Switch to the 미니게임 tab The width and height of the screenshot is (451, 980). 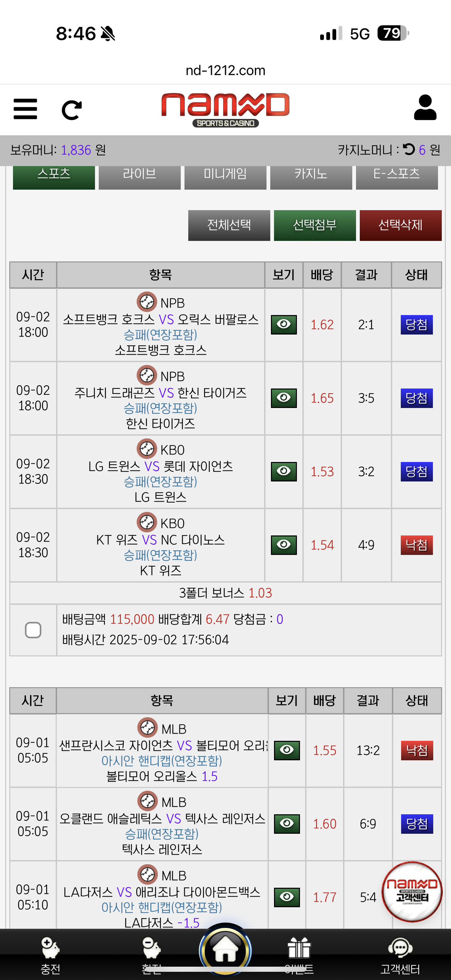[225, 176]
